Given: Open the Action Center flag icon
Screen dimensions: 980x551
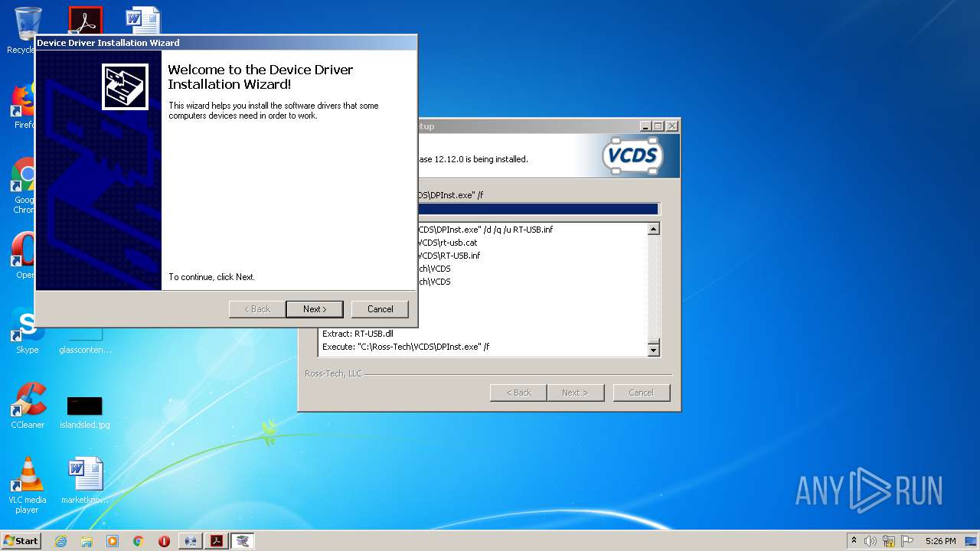Looking at the screenshot, I should pos(907,541).
